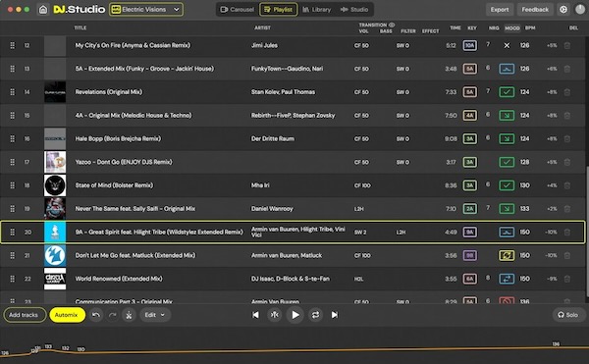
Task: Play the mix
Action: (x=295, y=315)
